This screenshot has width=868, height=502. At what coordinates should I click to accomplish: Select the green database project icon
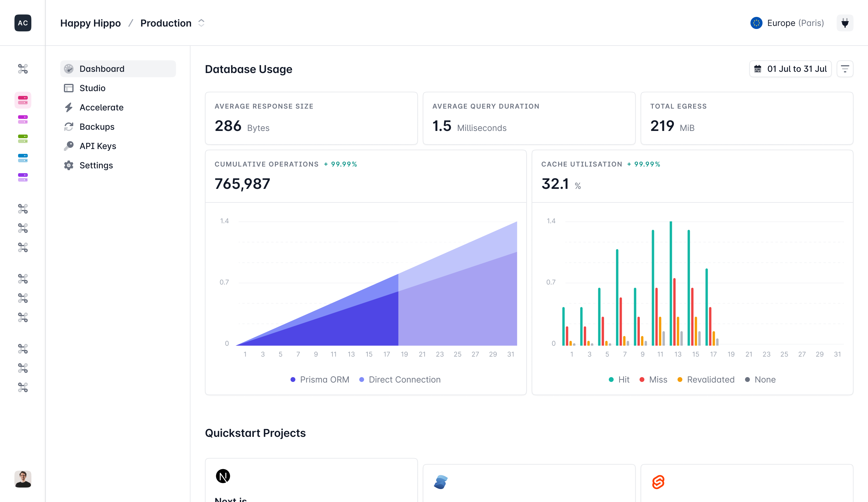23,139
